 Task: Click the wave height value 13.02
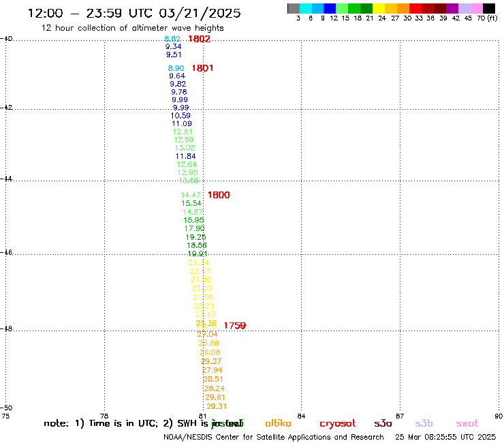click(185, 148)
